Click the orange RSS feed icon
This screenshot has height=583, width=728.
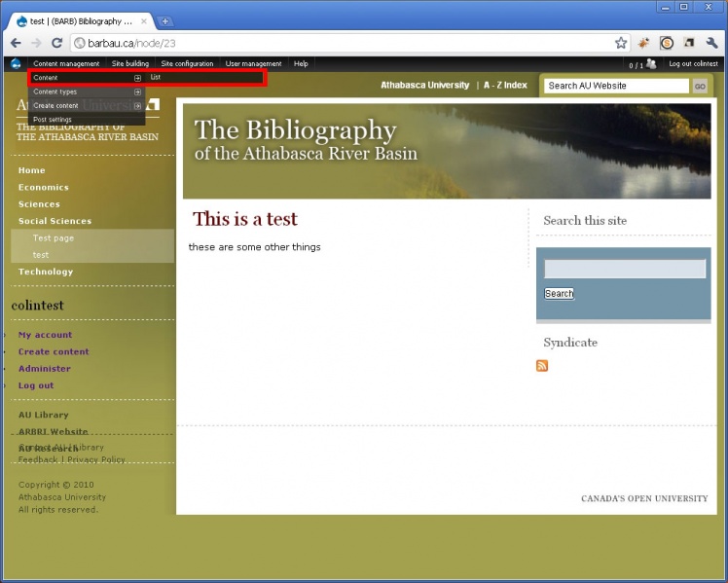[x=542, y=366]
